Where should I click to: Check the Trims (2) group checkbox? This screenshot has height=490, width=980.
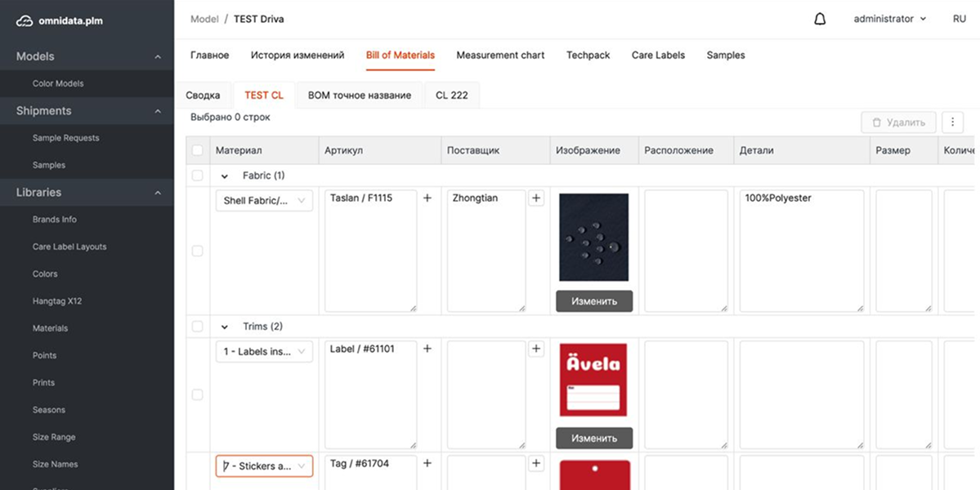197,327
